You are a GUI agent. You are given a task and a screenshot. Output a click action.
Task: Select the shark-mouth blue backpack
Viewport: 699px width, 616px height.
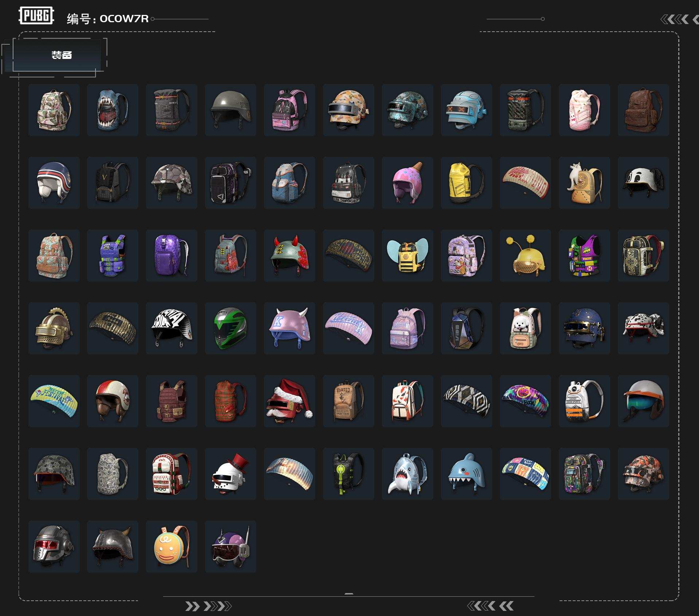click(x=112, y=110)
